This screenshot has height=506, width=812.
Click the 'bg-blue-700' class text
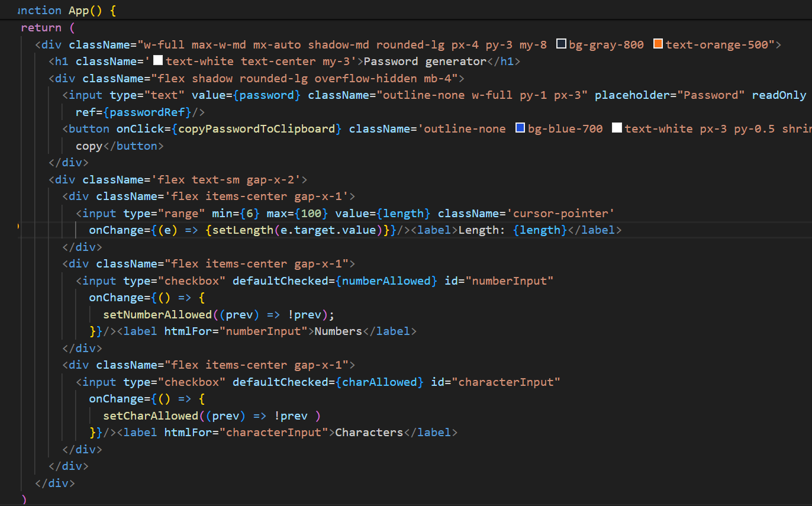(565, 128)
